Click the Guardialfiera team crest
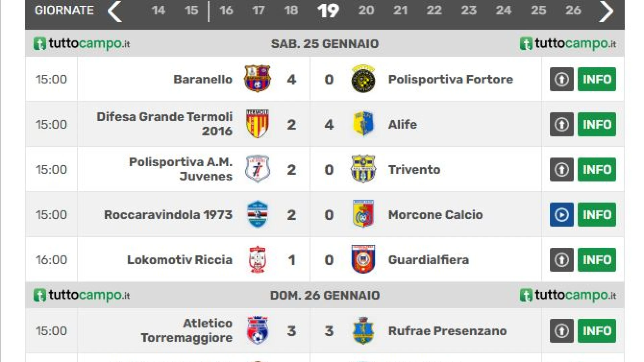The height and width of the screenshot is (362, 644). pos(363,259)
